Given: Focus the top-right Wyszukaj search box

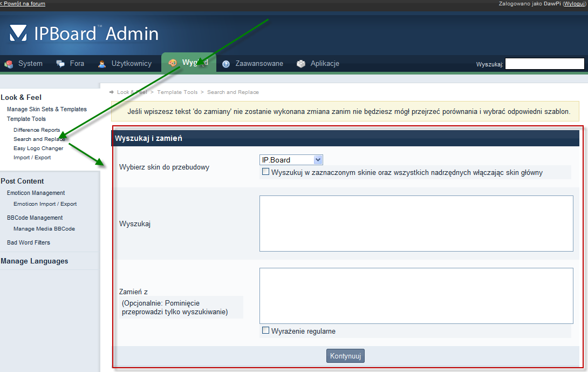Looking at the screenshot, I should (x=544, y=64).
